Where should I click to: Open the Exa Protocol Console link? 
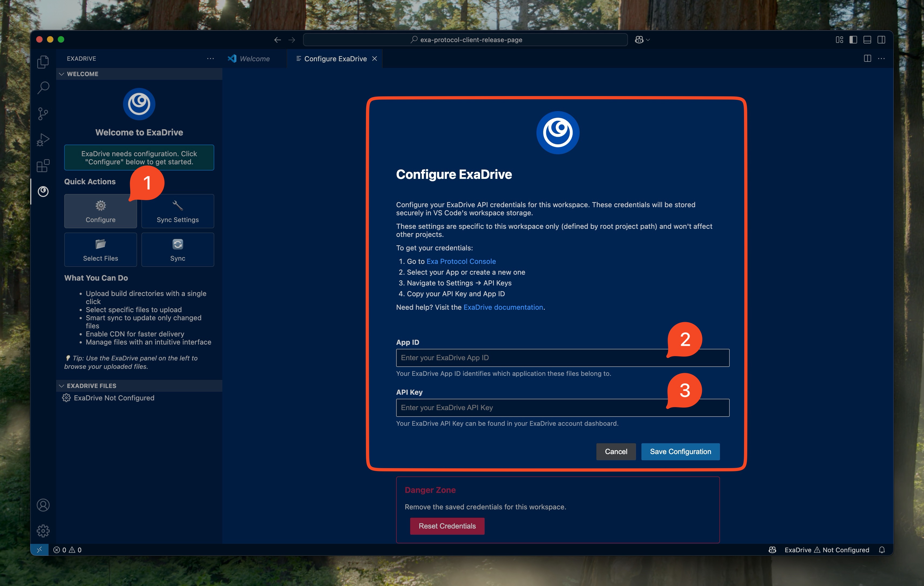pyautogui.click(x=461, y=261)
